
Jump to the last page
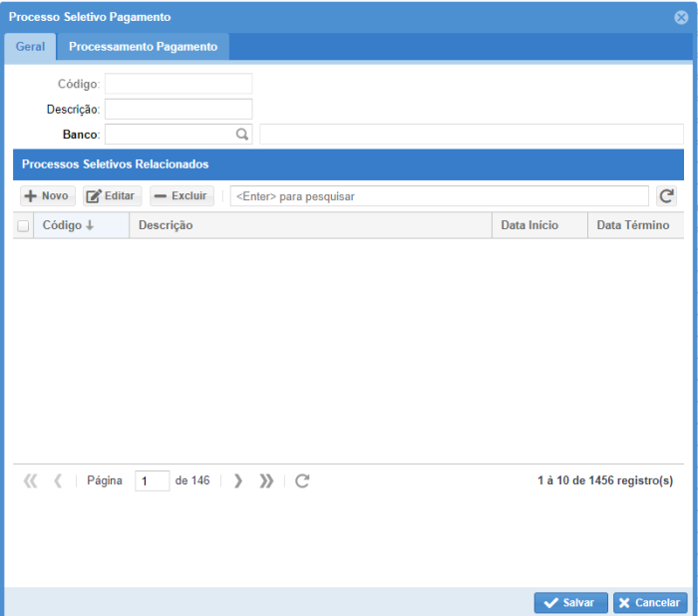[x=266, y=480]
